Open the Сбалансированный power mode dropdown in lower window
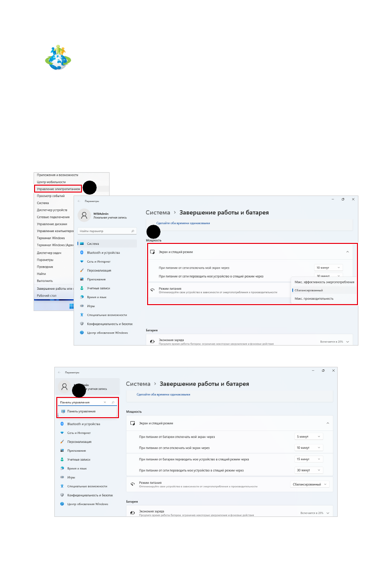Screen dimensions: 392x588 310,484
